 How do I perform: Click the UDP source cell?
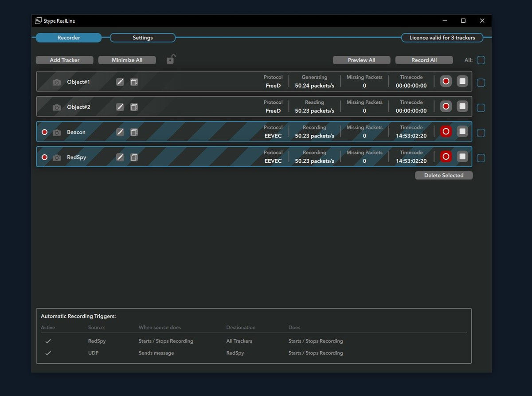pyautogui.click(x=93, y=353)
